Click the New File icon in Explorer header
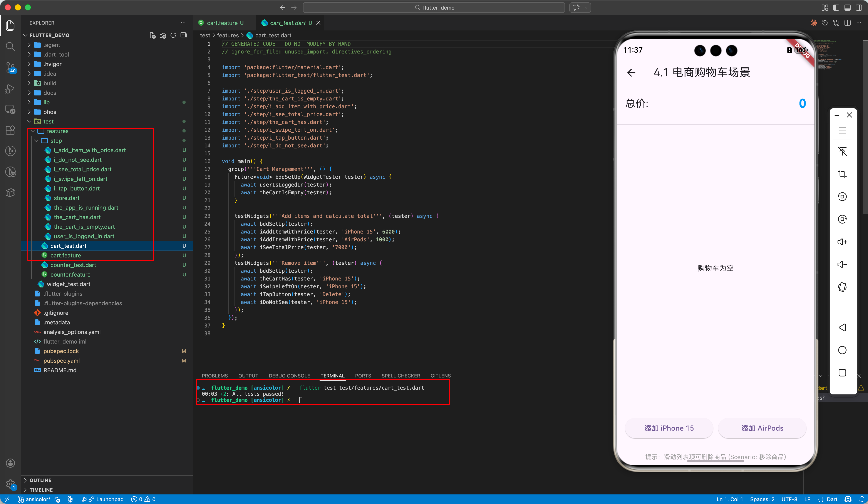Screen dimensions: 868x504 (x=152, y=35)
